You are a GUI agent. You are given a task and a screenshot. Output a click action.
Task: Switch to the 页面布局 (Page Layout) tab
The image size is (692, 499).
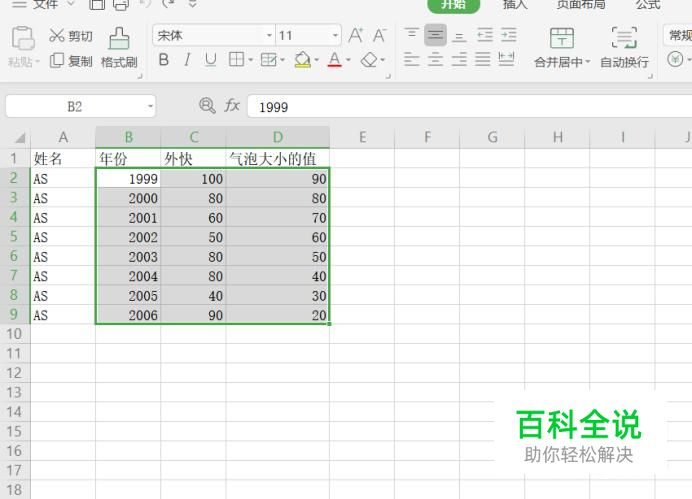(581, 4)
